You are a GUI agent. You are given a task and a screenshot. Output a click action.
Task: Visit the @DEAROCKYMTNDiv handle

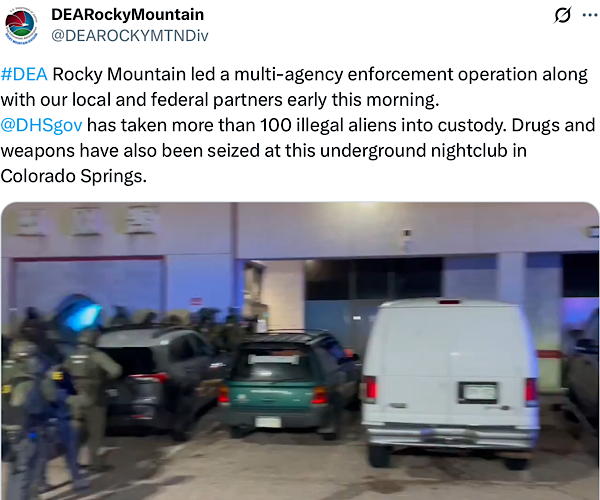130,36
